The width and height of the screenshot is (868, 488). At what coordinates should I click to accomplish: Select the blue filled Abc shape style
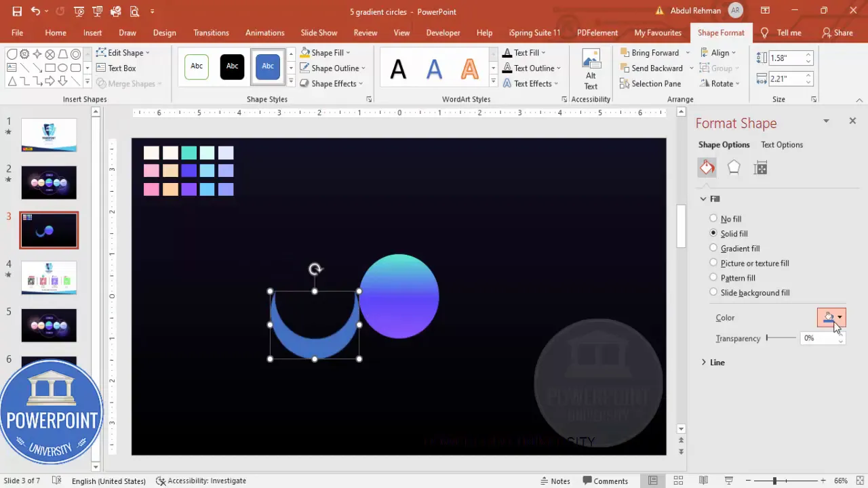(268, 66)
